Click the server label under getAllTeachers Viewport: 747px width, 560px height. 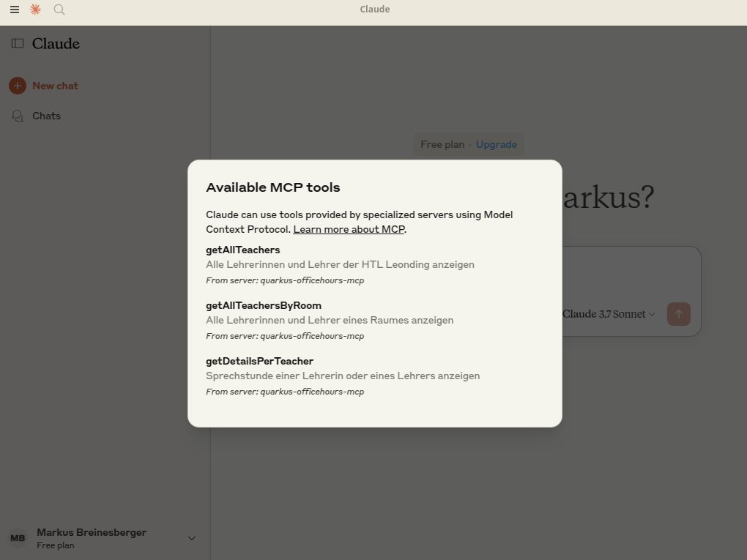[285, 280]
